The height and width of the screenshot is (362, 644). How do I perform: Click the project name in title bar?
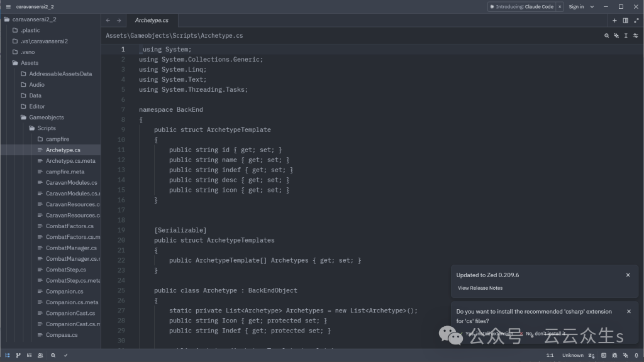(35, 6)
